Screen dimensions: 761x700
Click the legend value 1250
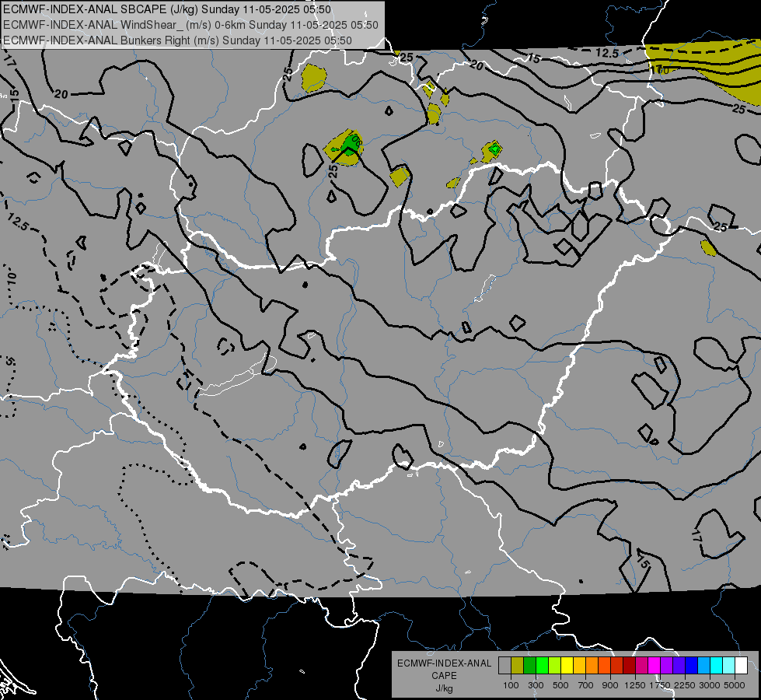(x=635, y=685)
